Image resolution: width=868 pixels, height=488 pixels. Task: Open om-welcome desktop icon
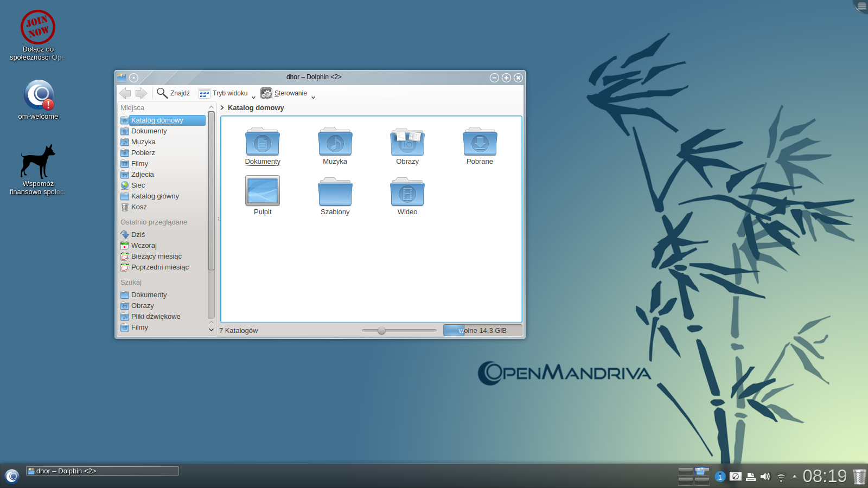(x=38, y=100)
